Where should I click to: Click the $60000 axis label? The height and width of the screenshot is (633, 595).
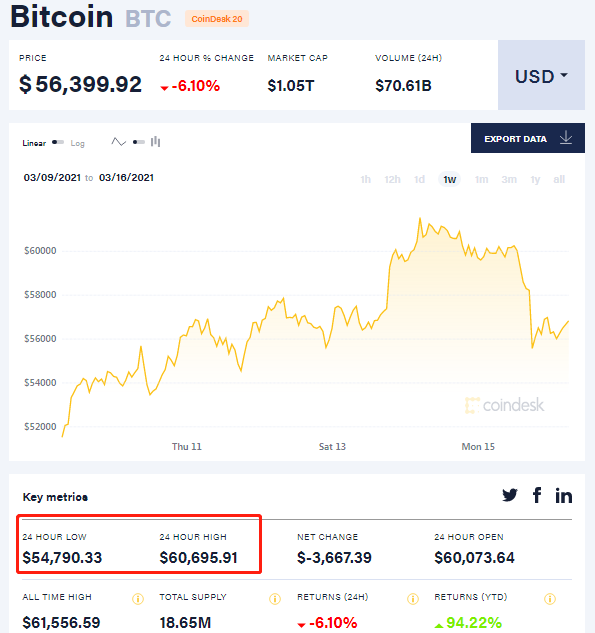[40, 251]
